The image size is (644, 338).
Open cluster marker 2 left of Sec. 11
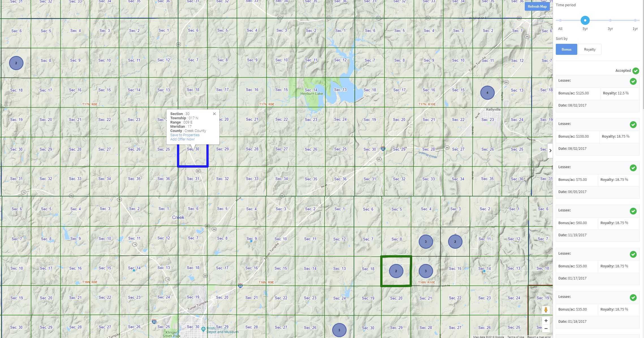[x=455, y=242]
